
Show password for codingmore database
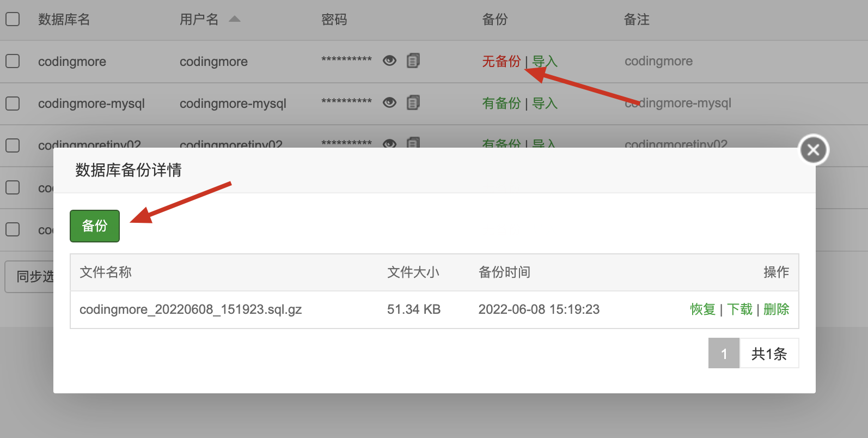pos(389,60)
